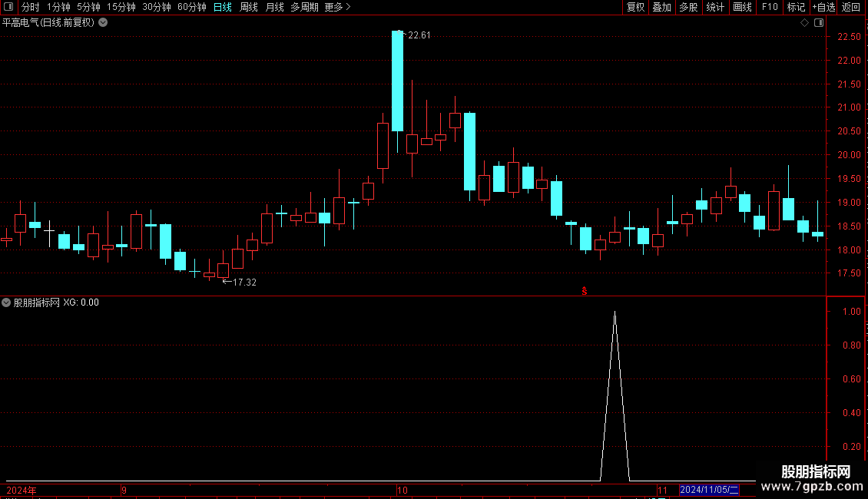Select the 60分钟 period tab

tap(191, 7)
